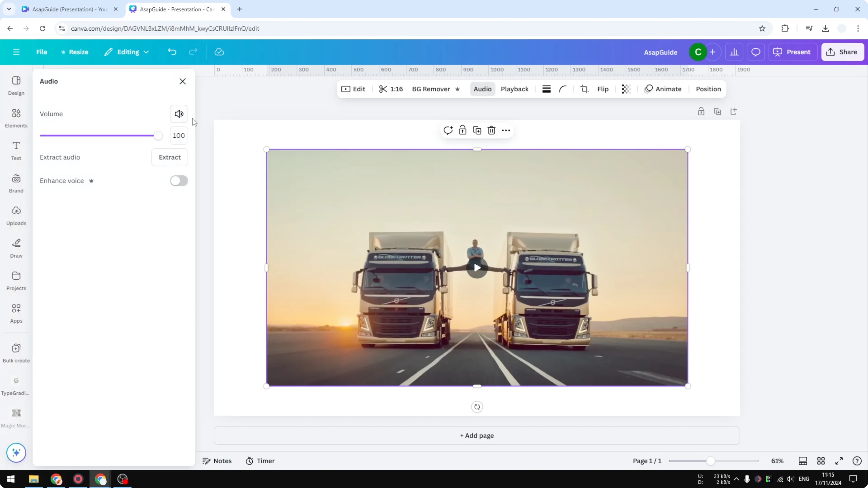Click the Extract audio button
The width and height of the screenshot is (868, 488).
pos(170,157)
